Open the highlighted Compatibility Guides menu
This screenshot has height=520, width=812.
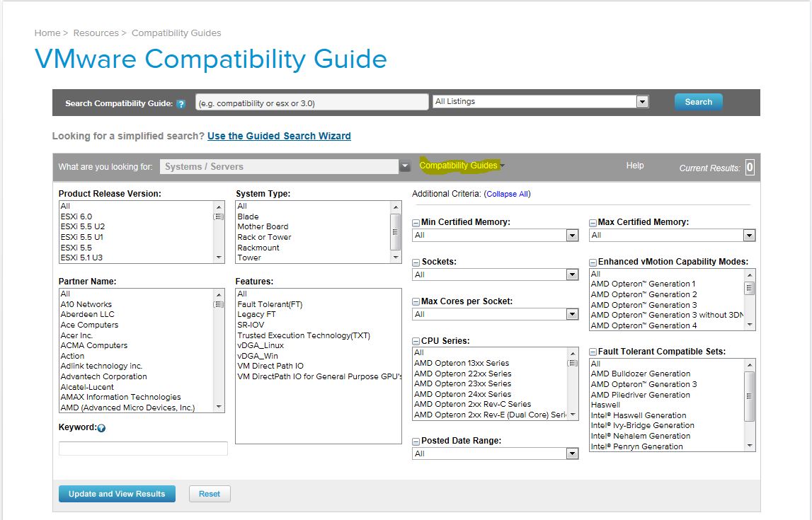460,166
